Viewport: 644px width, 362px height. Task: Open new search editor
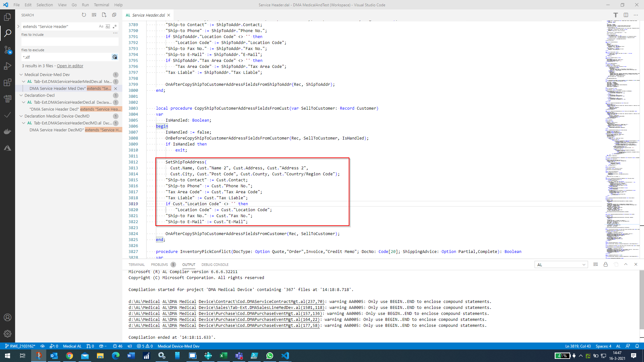coord(104,15)
